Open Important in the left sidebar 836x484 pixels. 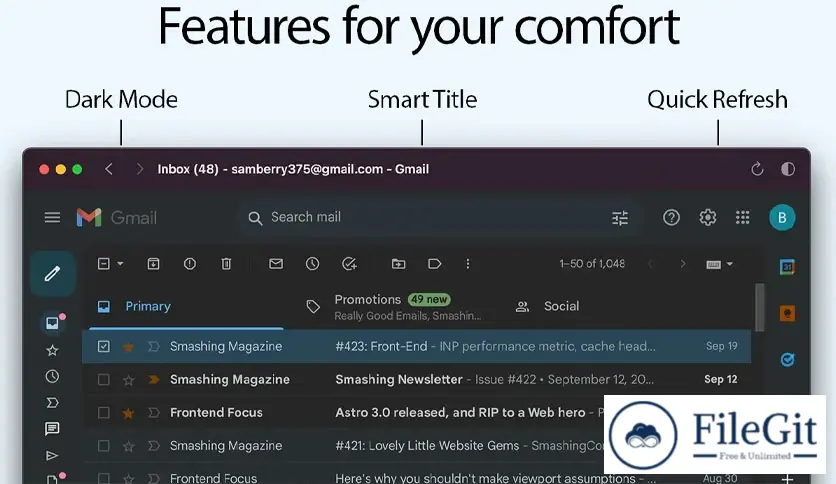52,402
